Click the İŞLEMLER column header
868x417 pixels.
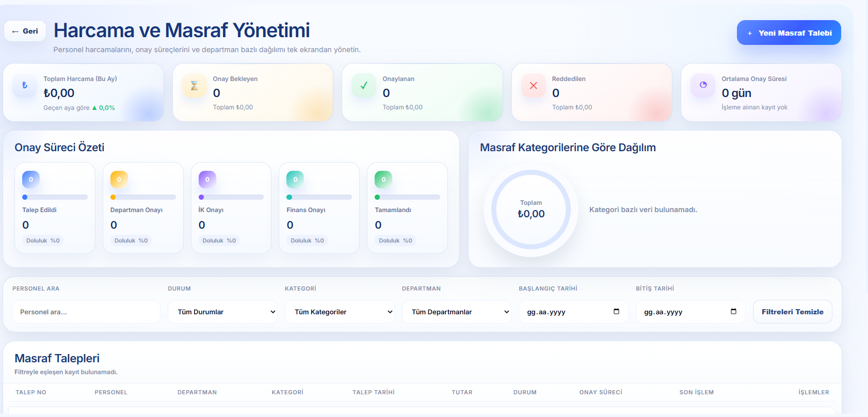814,392
